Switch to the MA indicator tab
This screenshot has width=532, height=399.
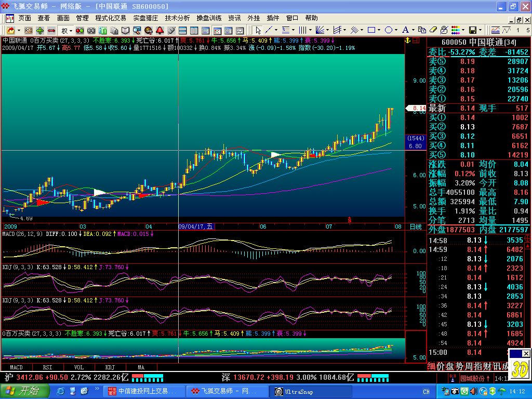pyautogui.click(x=141, y=367)
